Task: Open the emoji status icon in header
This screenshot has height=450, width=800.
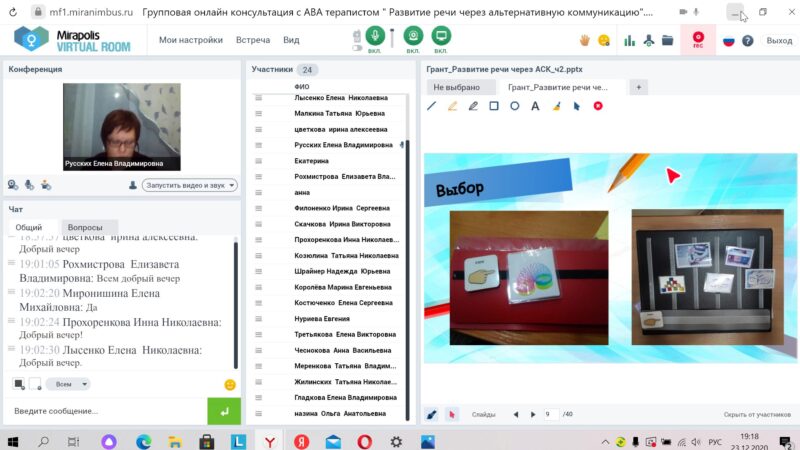Action: [604, 40]
